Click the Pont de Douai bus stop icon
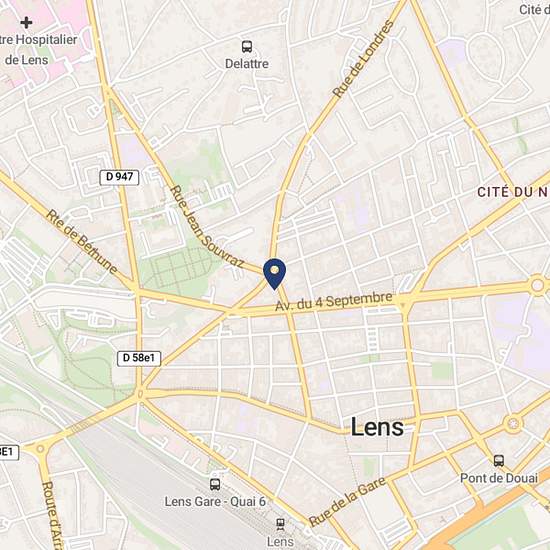Screen dimensions: 550x550 click(x=499, y=461)
